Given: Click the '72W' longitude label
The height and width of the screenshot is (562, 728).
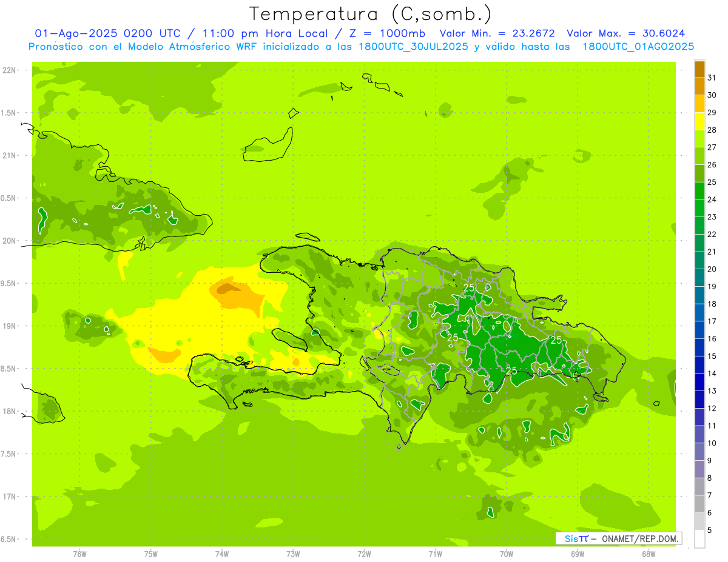Looking at the screenshot, I should pyautogui.click(x=365, y=554).
